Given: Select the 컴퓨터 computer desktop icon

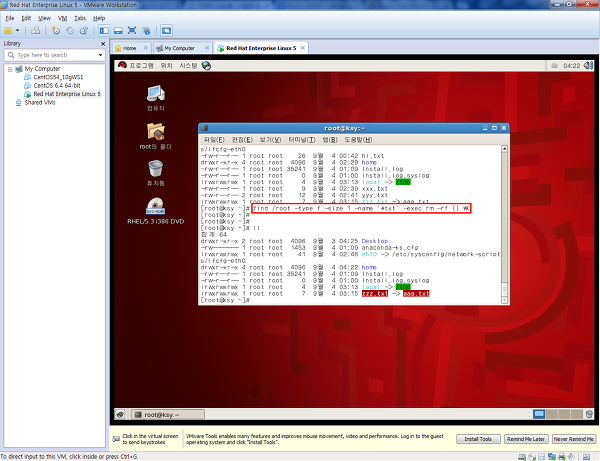Looking at the screenshot, I should pyautogui.click(x=156, y=98).
